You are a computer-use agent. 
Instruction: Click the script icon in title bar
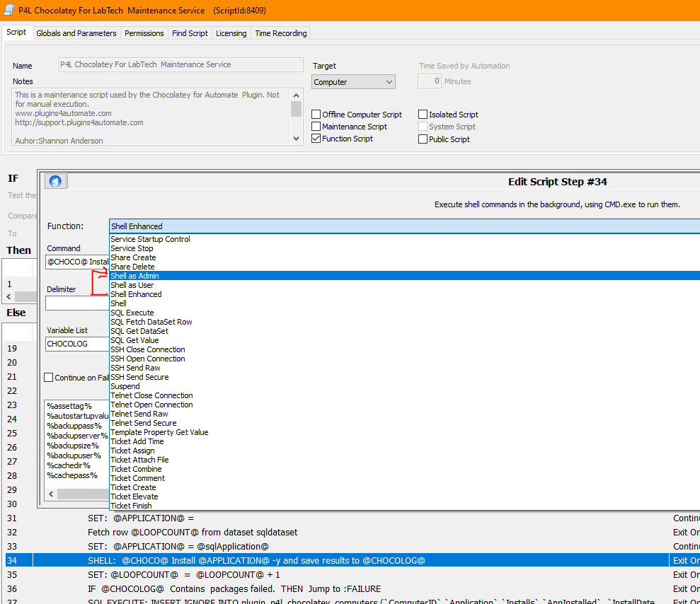(10, 11)
